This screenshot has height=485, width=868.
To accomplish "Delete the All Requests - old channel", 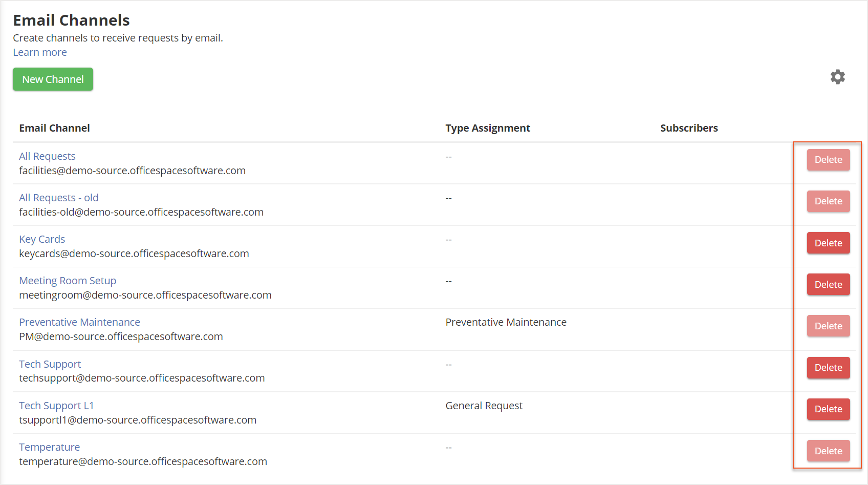I will [828, 201].
